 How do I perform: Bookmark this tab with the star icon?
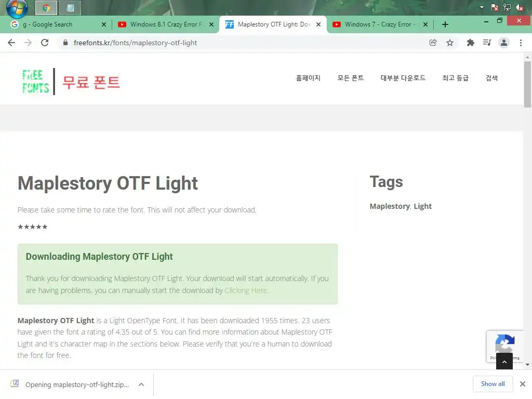[450, 43]
